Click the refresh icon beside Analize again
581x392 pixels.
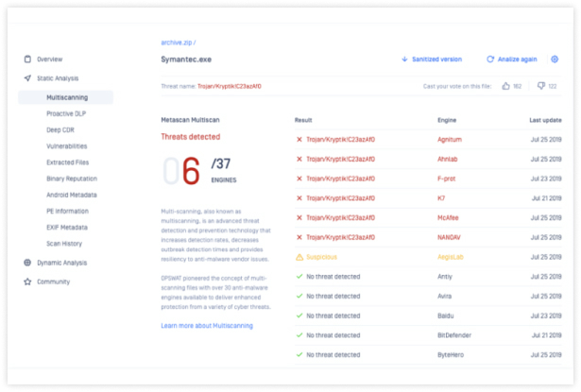490,59
